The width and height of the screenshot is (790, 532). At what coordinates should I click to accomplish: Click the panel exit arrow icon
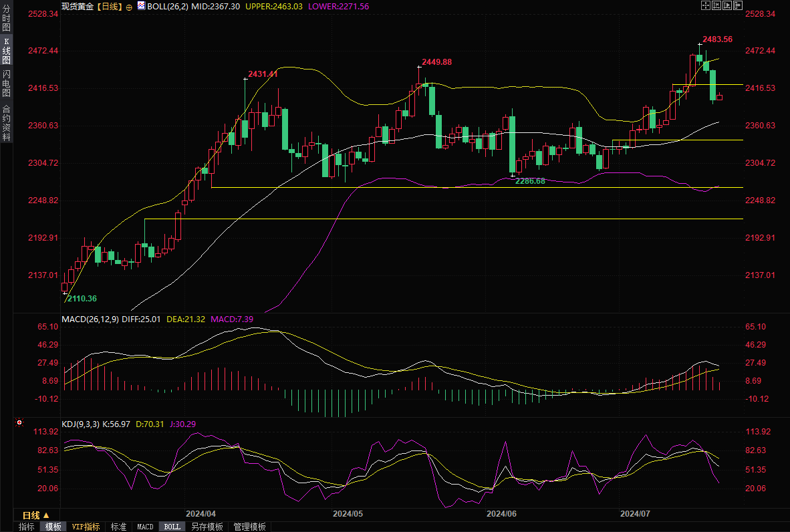pyautogui.click(x=739, y=5)
